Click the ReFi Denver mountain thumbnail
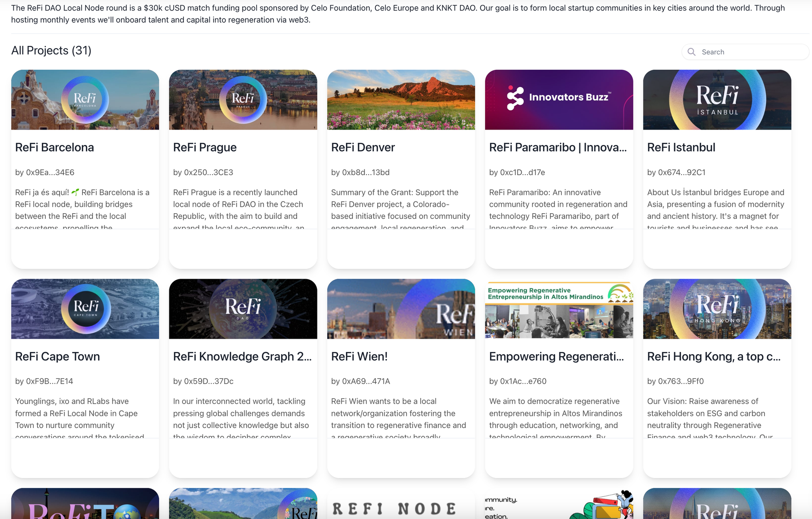 pos(401,100)
